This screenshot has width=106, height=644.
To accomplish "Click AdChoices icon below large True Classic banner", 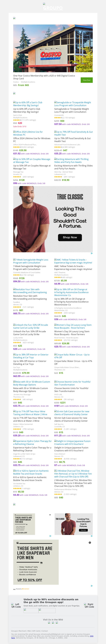I will 92,253.
